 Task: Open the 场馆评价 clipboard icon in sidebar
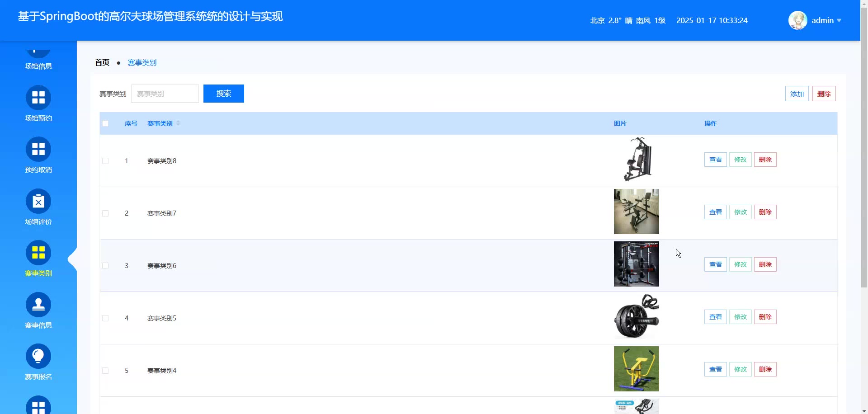point(38,201)
